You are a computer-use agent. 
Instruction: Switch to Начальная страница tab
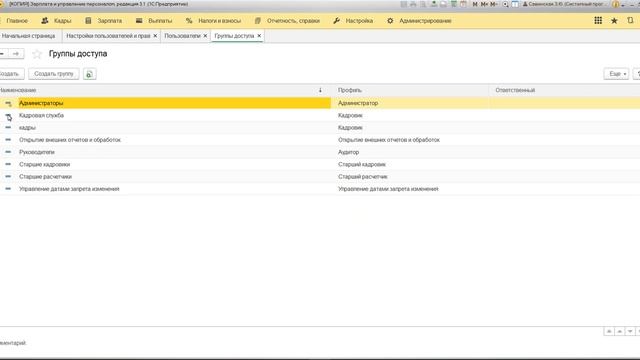pyautogui.click(x=28, y=36)
